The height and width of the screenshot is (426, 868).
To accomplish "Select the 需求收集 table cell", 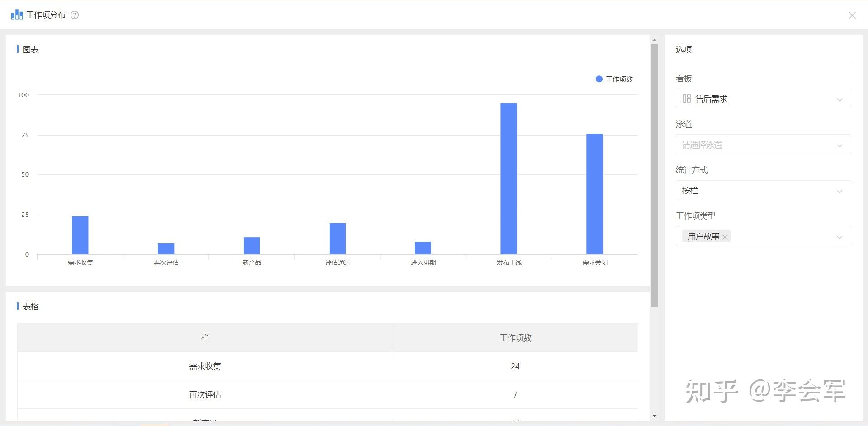I will (x=205, y=366).
